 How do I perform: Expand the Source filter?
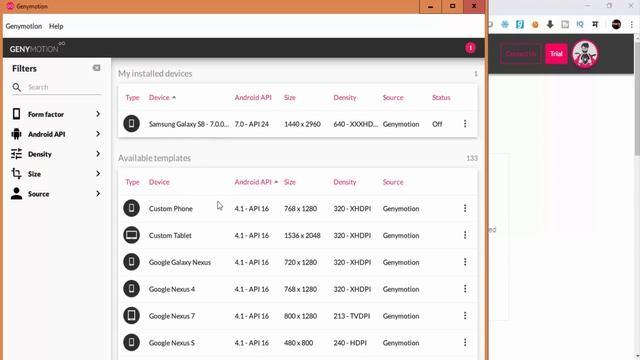coord(56,193)
